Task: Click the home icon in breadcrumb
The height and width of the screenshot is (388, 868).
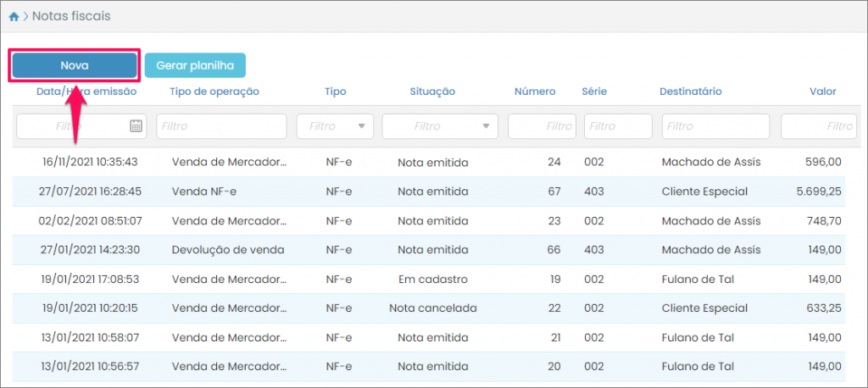Action: [x=14, y=16]
